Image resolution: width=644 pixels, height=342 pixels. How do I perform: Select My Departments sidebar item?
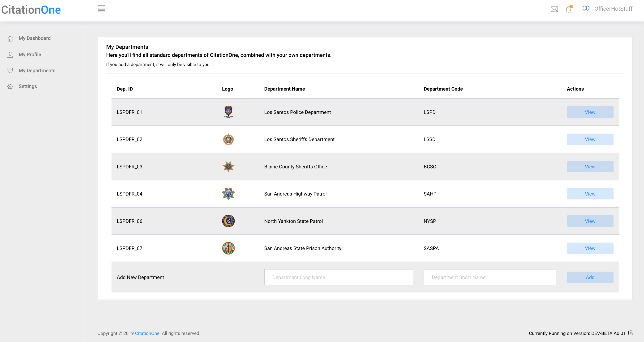(37, 70)
